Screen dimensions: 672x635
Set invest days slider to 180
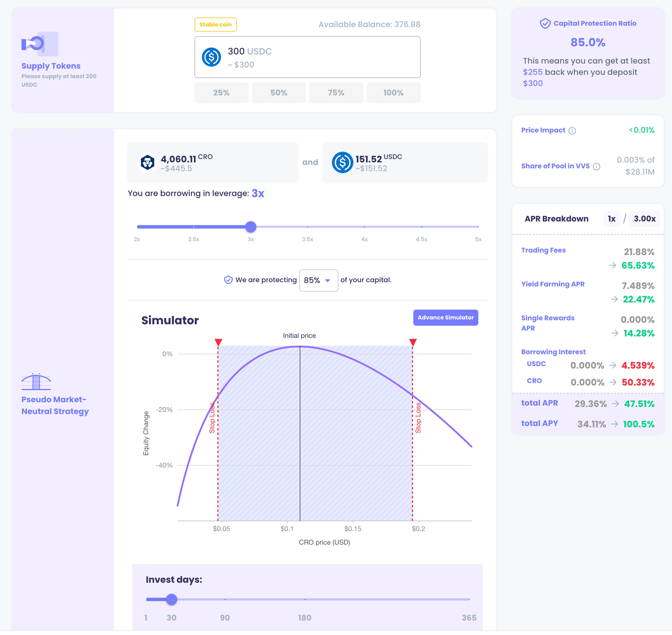pyautogui.click(x=305, y=599)
